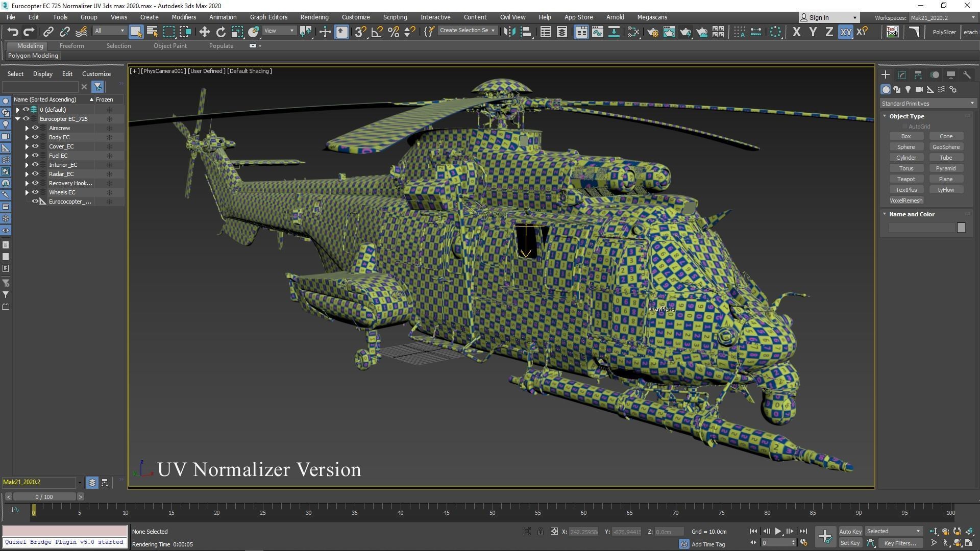Open the Rendering menu

coord(314,17)
